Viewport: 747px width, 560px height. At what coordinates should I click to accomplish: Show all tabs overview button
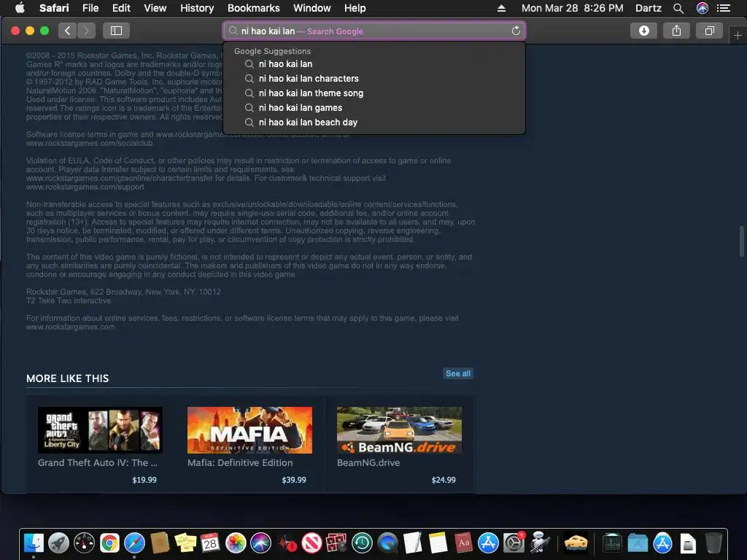click(709, 31)
